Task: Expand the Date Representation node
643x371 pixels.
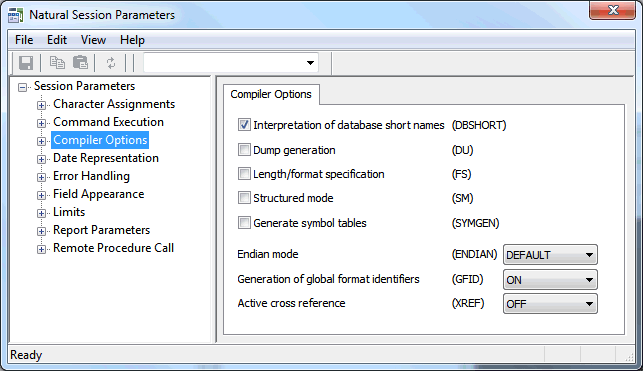Action: 41,159
